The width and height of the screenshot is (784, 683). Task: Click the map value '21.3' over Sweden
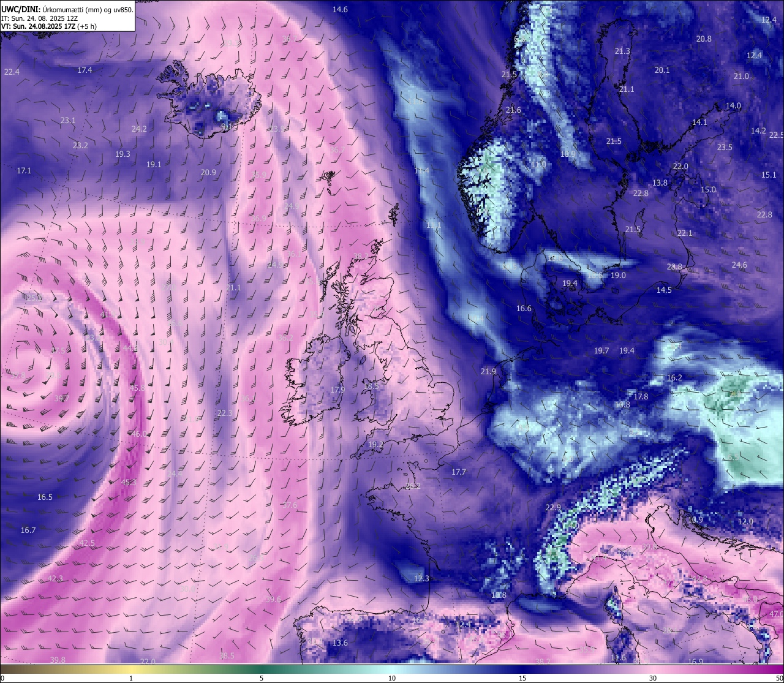pyautogui.click(x=622, y=51)
